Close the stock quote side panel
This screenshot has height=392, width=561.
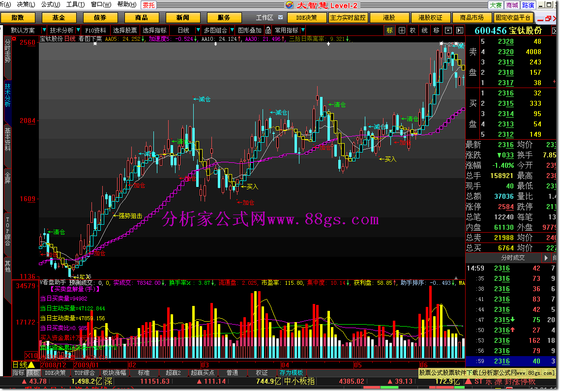point(554,31)
